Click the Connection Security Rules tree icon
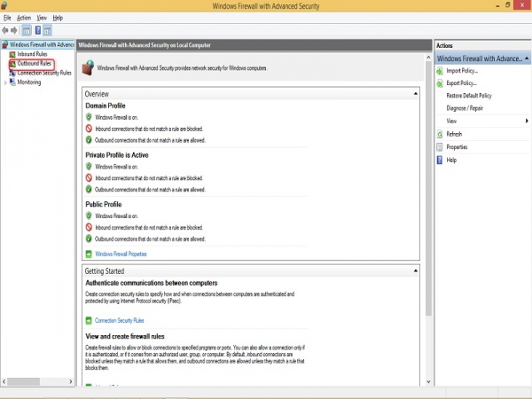This screenshot has width=532, height=399. click(12, 73)
